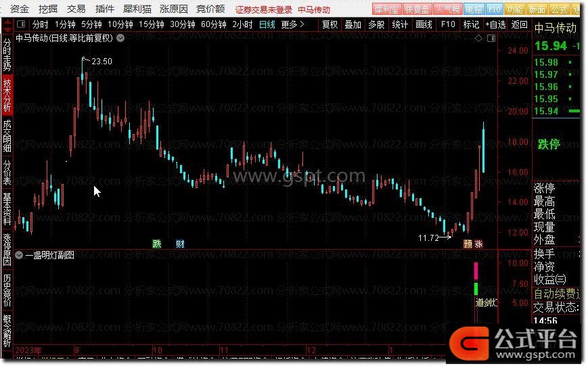Click the yellow 公式 button
The width and height of the screenshot is (588, 366).
pos(559,9)
